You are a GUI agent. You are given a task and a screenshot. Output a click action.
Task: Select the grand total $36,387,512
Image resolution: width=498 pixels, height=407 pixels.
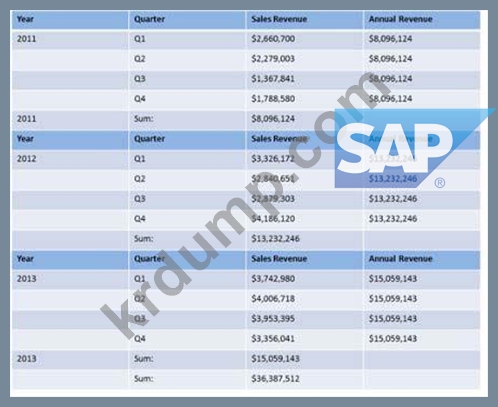[275, 379]
